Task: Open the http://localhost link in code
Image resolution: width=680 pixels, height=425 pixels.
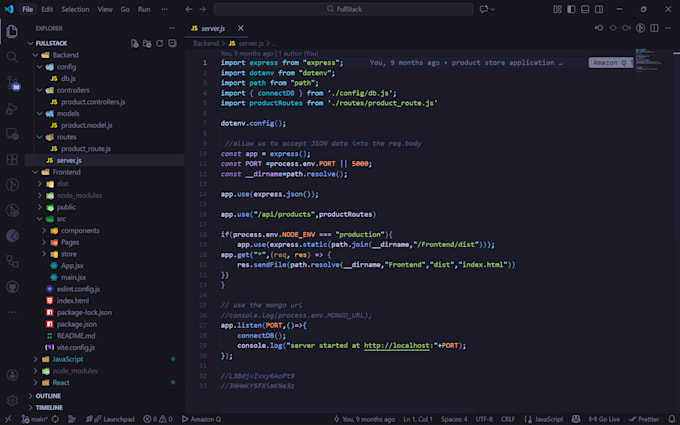Action: 396,346
